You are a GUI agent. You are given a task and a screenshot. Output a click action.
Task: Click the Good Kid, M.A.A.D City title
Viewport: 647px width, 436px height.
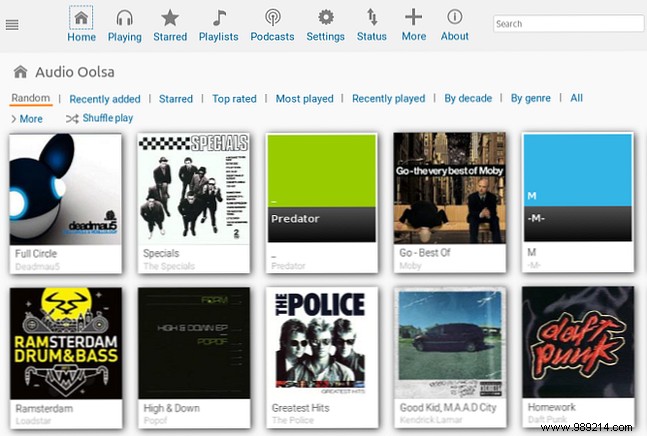point(448,408)
